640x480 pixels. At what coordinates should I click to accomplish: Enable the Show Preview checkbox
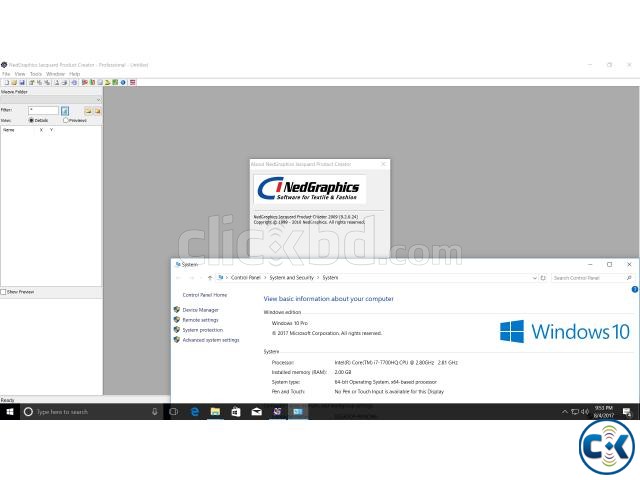3,292
